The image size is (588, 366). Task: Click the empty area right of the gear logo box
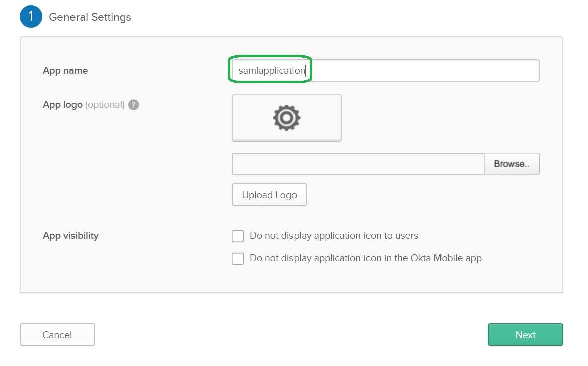[x=438, y=117]
